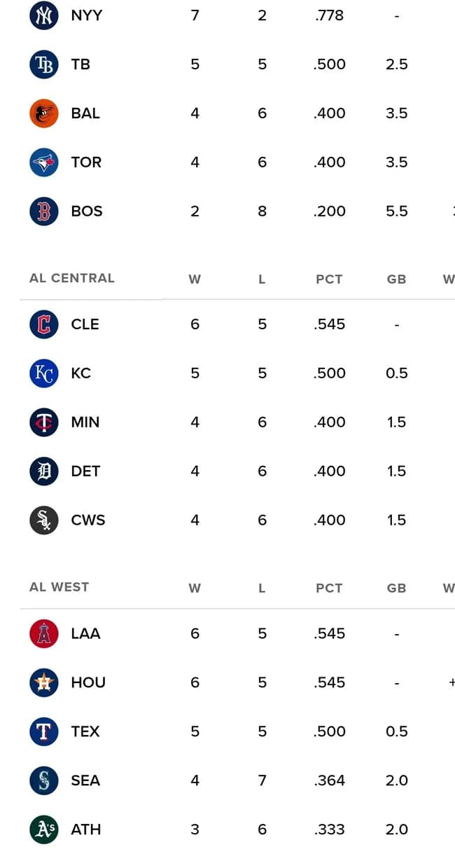Image resolution: width=455 pixels, height=868 pixels.
Task: Open the NYY team link
Action: pyautogui.click(x=86, y=15)
